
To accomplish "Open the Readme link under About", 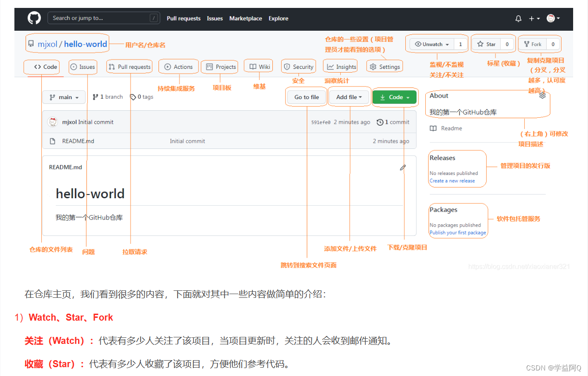I will pos(446,128).
